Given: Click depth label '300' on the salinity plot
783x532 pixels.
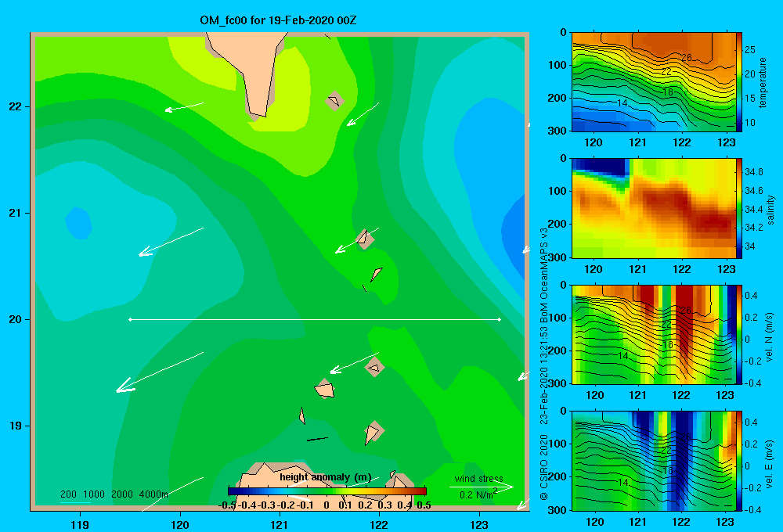Looking at the screenshot, I should (x=557, y=257).
